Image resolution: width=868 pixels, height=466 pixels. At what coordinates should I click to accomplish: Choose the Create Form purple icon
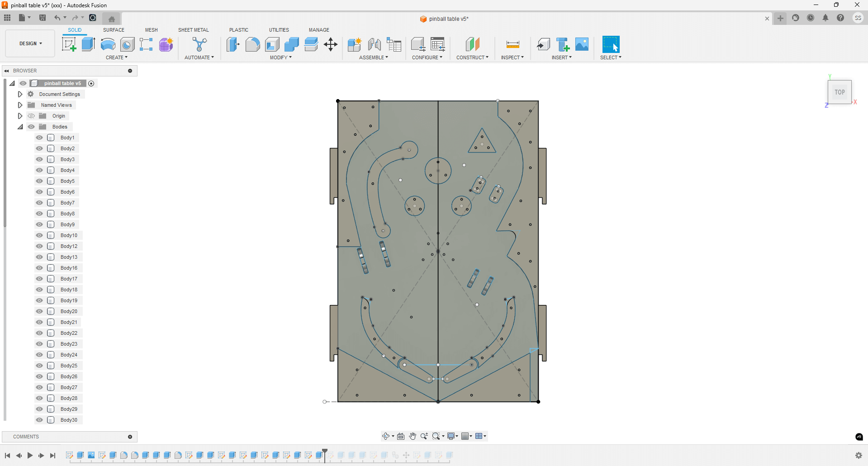click(x=166, y=44)
